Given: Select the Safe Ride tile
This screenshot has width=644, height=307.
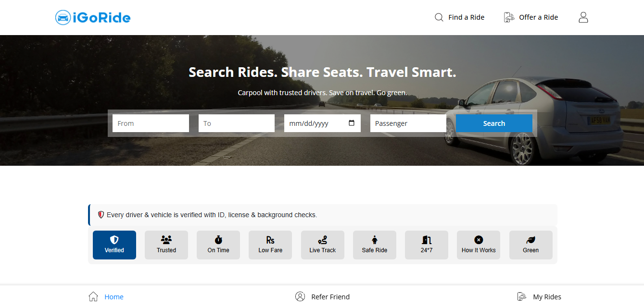Looking at the screenshot, I should point(374,245).
